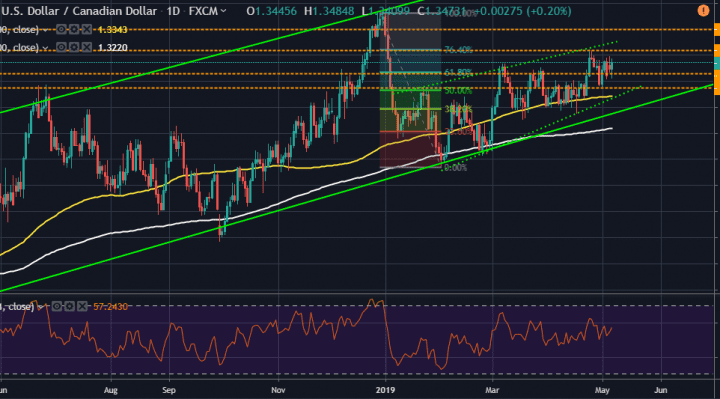Expand the chevron of the 1.3220 indicator legend

tap(45, 48)
